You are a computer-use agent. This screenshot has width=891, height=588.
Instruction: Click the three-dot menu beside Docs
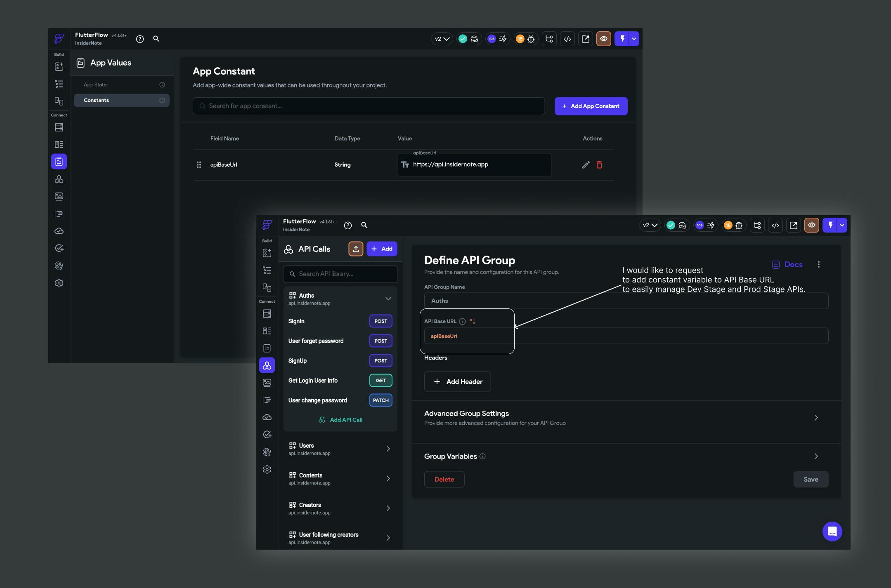819,265
